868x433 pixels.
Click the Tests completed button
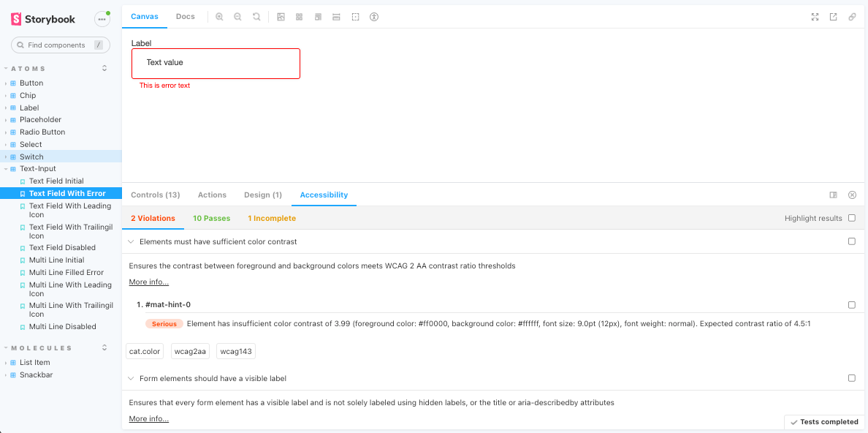tap(824, 422)
